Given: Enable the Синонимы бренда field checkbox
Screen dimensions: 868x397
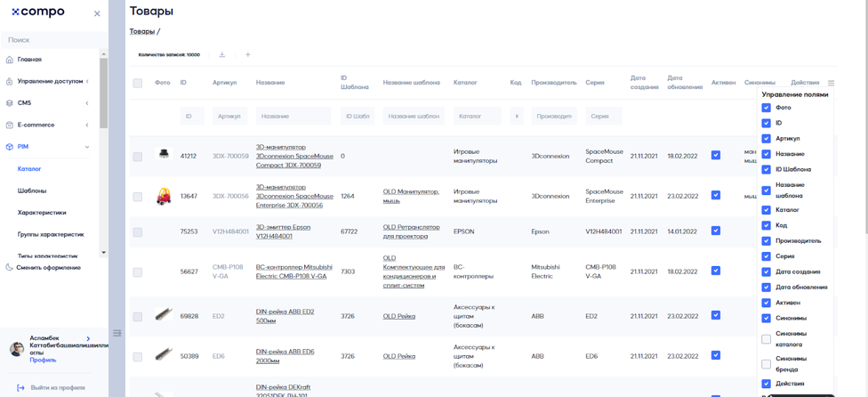Looking at the screenshot, I should click(x=766, y=364).
